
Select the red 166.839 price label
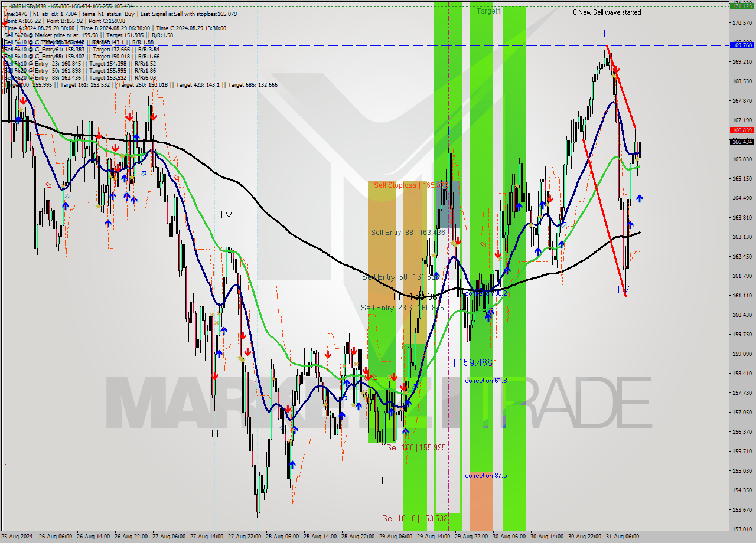[x=742, y=130]
